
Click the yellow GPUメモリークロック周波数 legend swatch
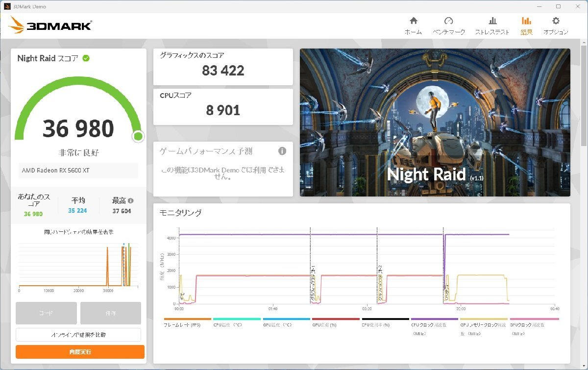(484, 319)
